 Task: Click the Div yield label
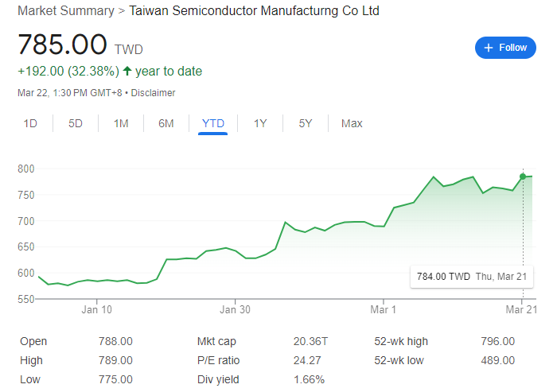tap(218, 379)
